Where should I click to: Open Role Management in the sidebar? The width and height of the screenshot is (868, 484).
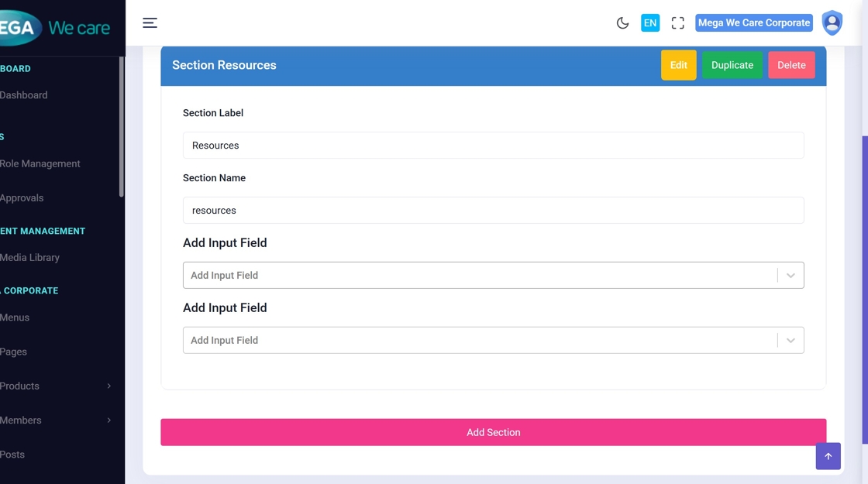click(40, 163)
